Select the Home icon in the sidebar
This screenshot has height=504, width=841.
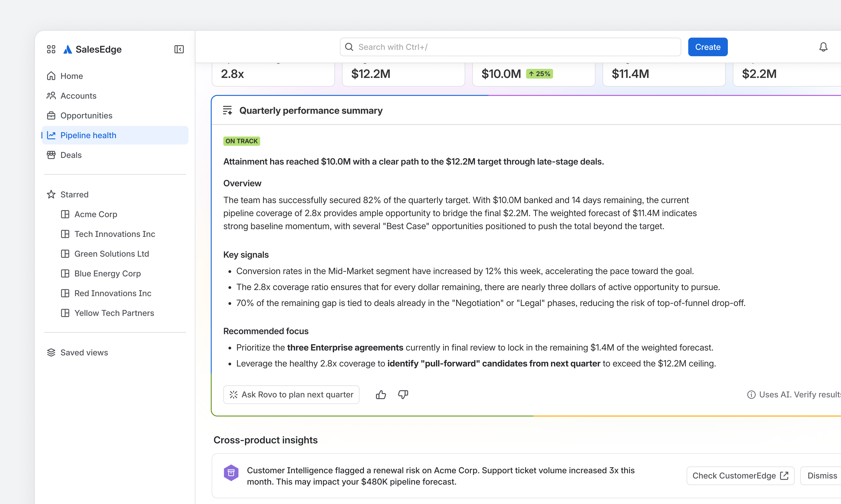[51, 76]
